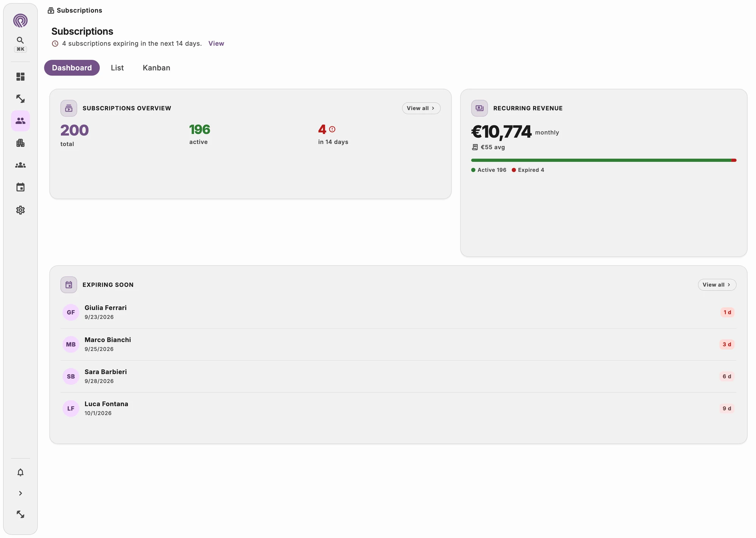Select the highlighted members icon in sidebar
This screenshot has height=538, width=756.
(20, 121)
